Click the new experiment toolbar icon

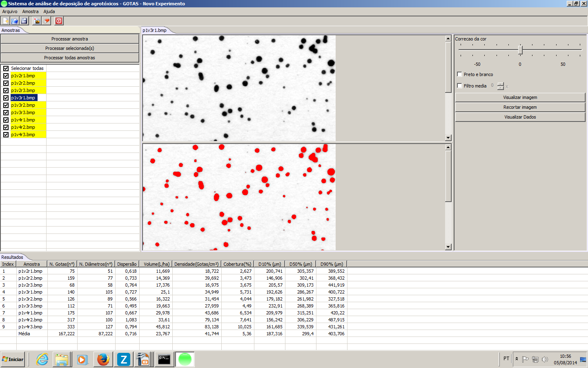pyautogui.click(x=6, y=21)
